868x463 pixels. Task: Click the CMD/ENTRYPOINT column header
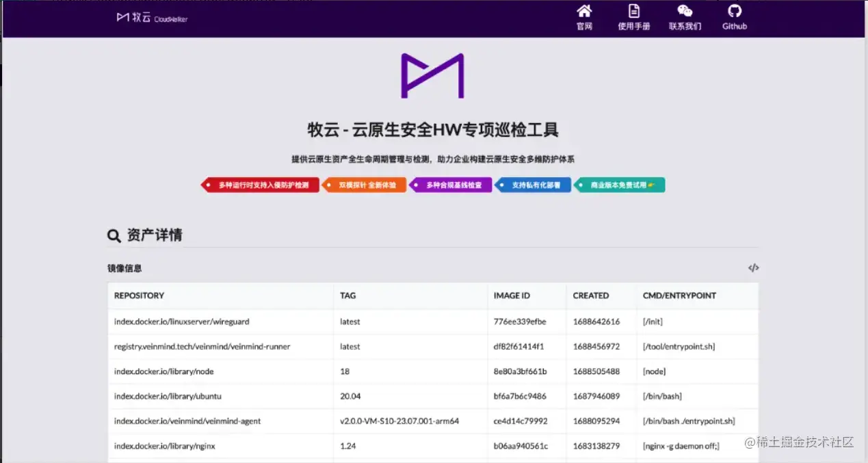pyautogui.click(x=679, y=295)
